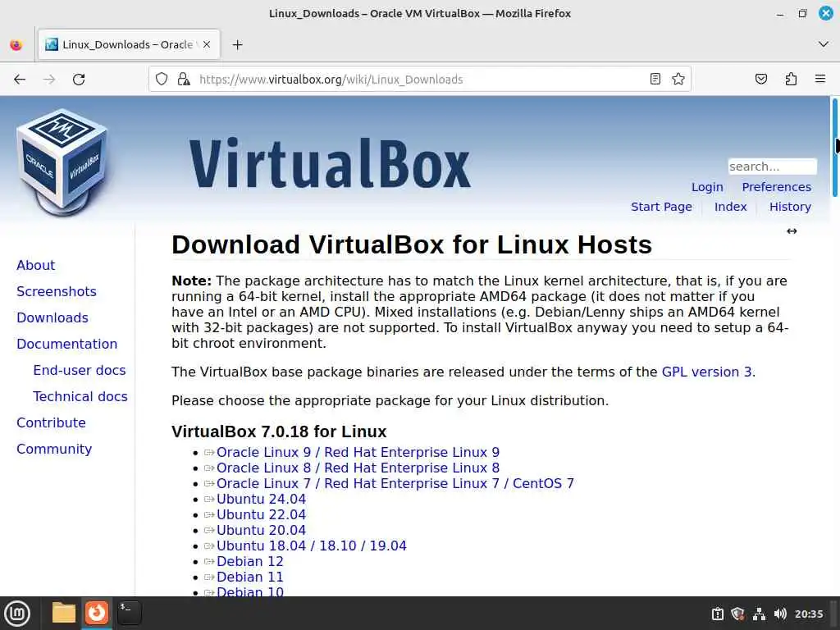Download the Debian 12 package
840x630 pixels.
(249, 561)
